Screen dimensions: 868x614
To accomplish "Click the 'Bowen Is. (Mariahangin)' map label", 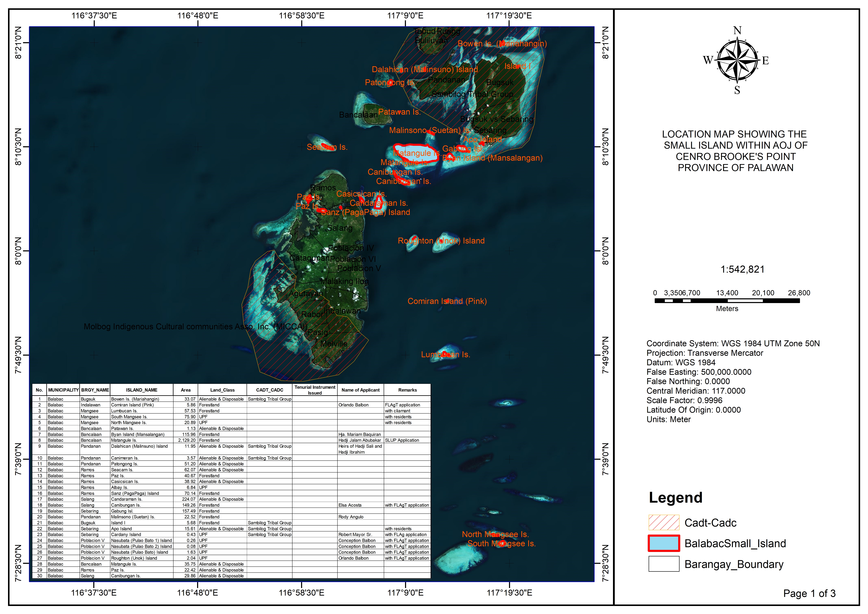I will 502,44.
